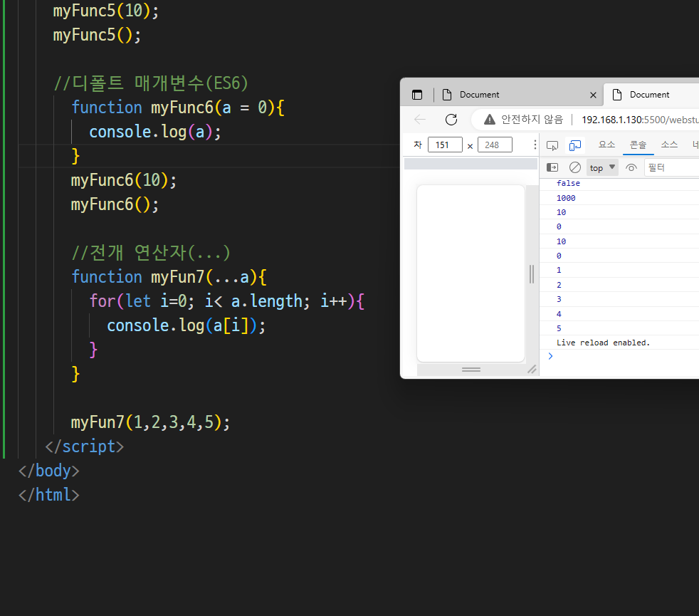Click the '</html>' closing tag in the editor
Viewport: 699px width, 616px height.
pos(48,495)
